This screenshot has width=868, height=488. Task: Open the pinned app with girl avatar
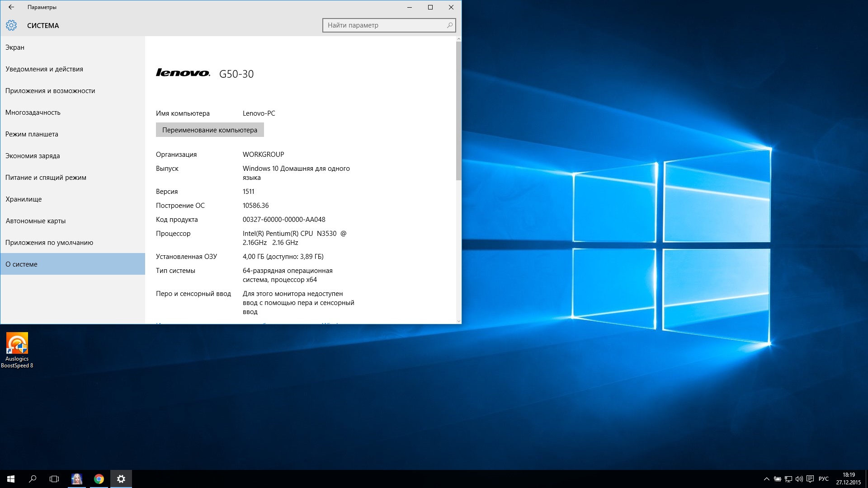pos(77,479)
